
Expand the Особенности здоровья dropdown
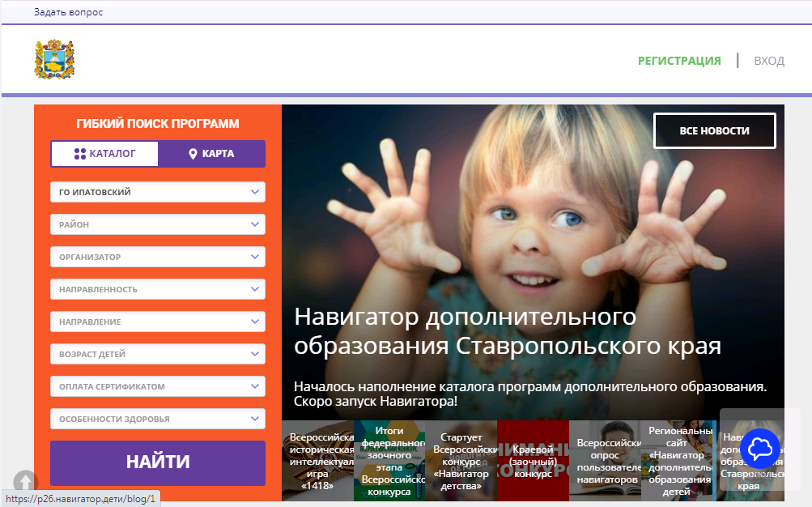[158, 419]
